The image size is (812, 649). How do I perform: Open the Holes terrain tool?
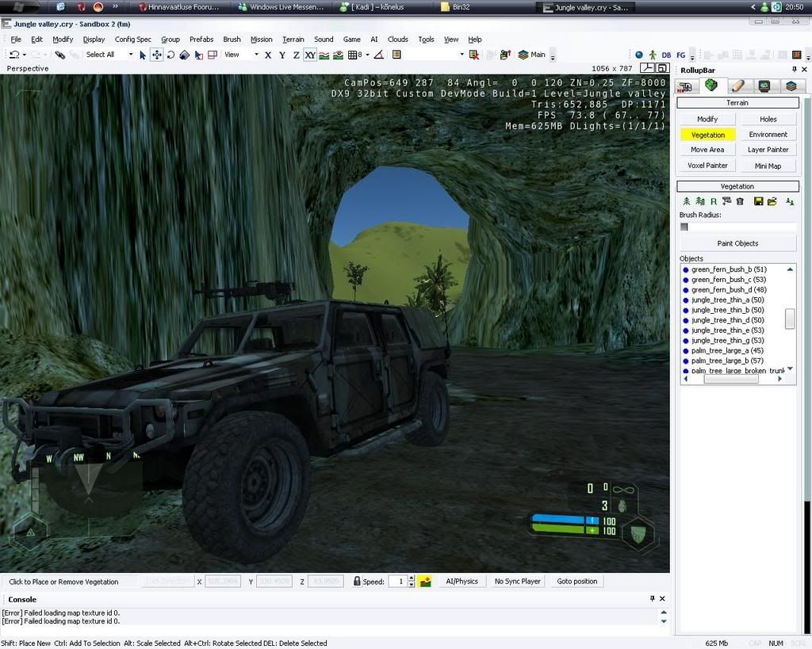[768, 119]
